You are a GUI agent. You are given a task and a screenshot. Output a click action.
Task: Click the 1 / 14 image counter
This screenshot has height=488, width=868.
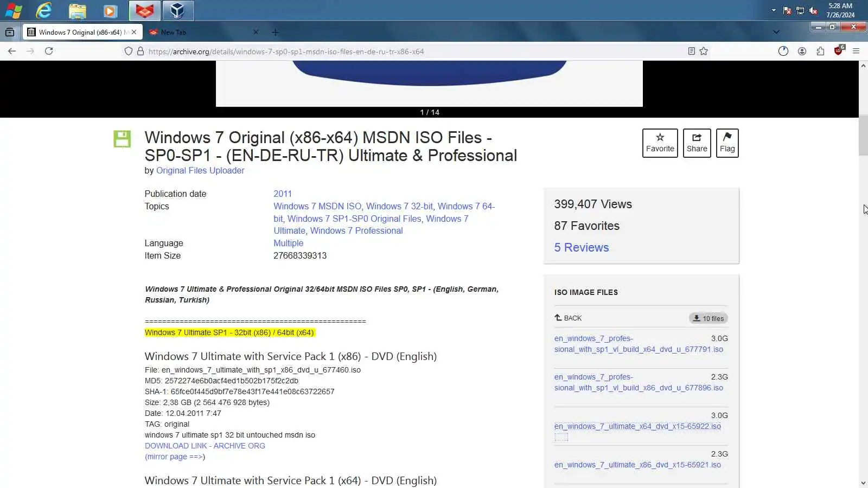(430, 112)
